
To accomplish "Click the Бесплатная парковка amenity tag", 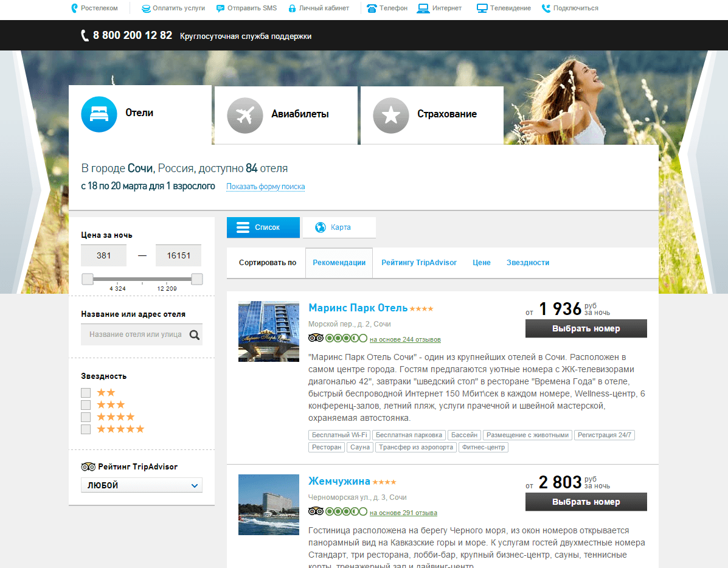I will [409, 435].
